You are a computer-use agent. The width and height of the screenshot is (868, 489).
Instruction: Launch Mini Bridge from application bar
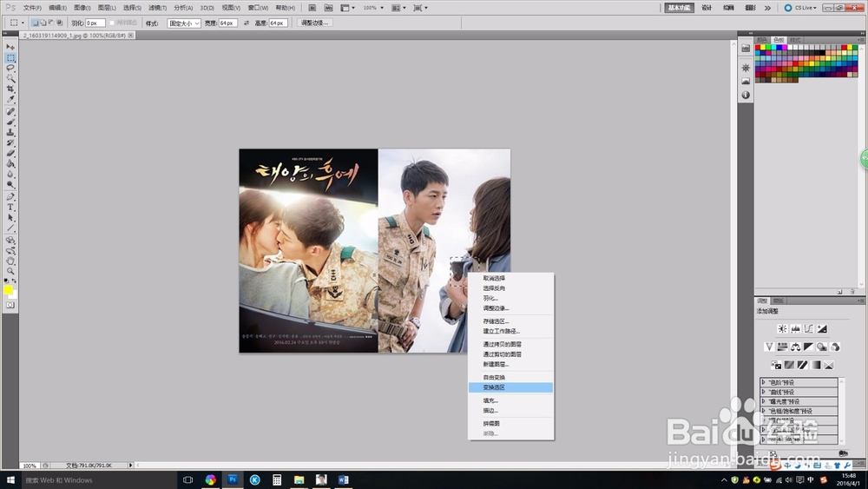(328, 8)
